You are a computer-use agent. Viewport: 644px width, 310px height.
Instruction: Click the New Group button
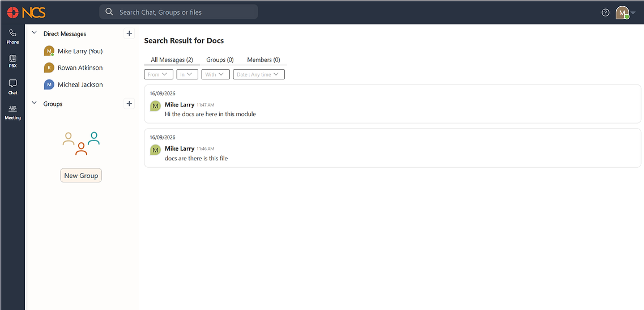[x=81, y=176]
